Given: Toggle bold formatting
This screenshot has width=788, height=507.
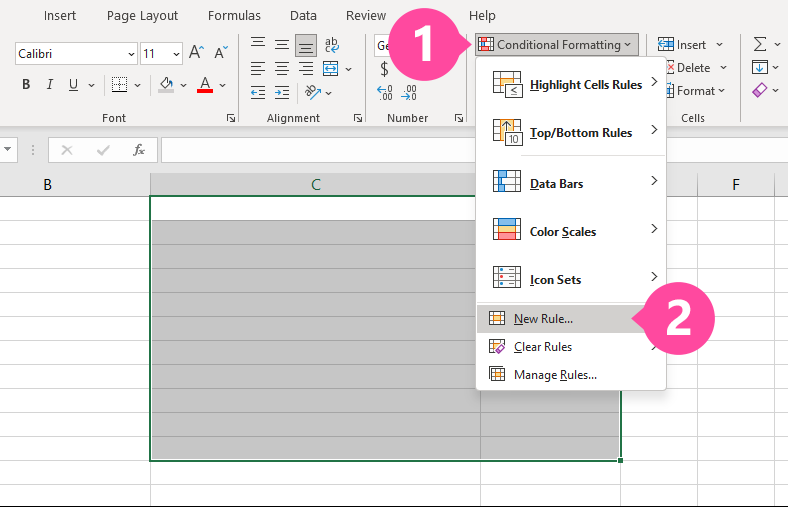Looking at the screenshot, I should pyautogui.click(x=27, y=85).
